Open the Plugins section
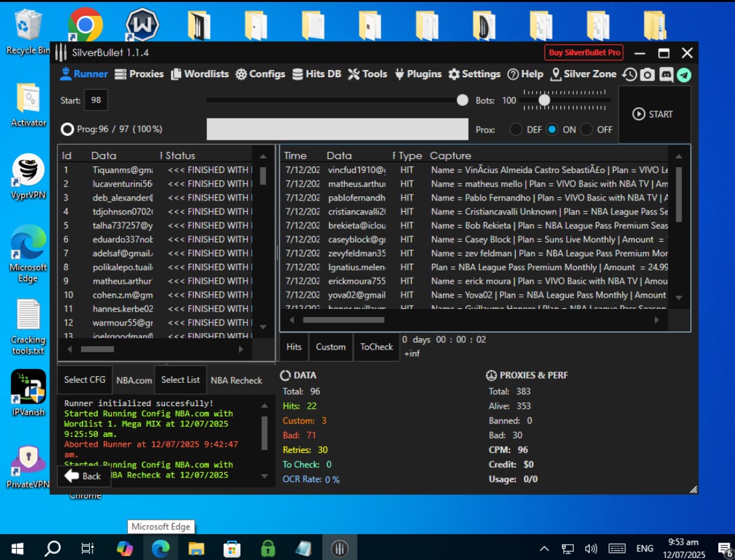The width and height of the screenshot is (735, 560). coord(417,74)
